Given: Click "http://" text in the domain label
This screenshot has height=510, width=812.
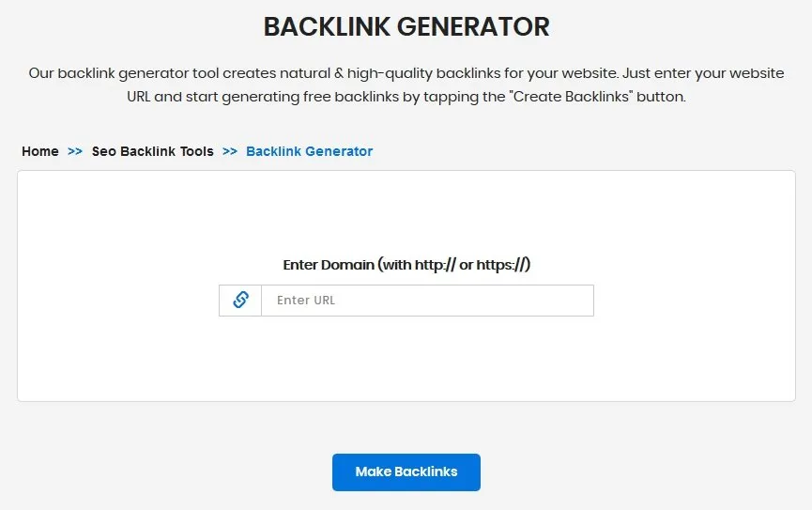Looking at the screenshot, I should pyautogui.click(x=435, y=264).
